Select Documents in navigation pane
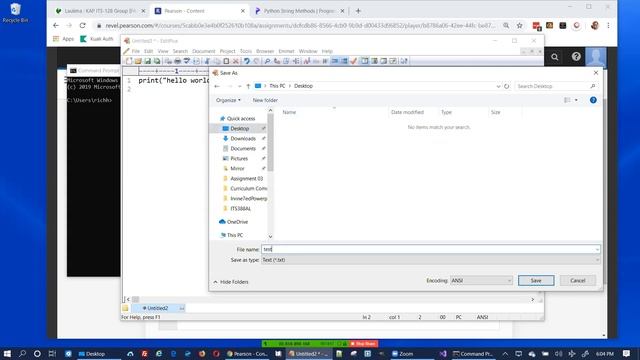The width and height of the screenshot is (640, 360). [243, 149]
